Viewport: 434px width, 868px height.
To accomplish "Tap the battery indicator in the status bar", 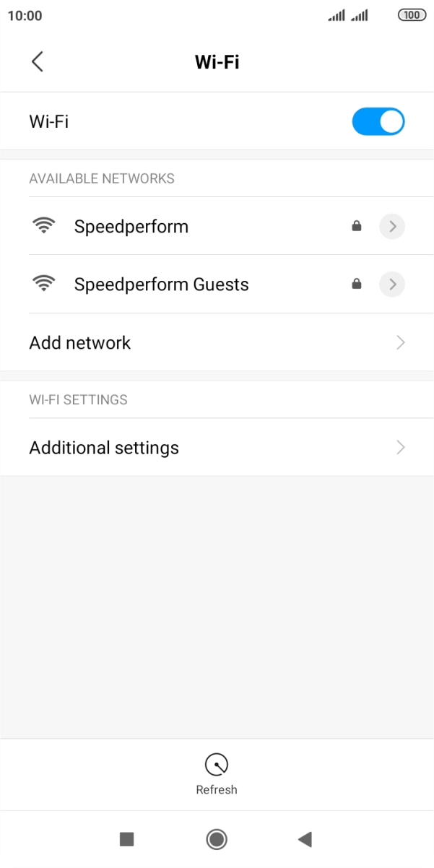I will point(411,14).
